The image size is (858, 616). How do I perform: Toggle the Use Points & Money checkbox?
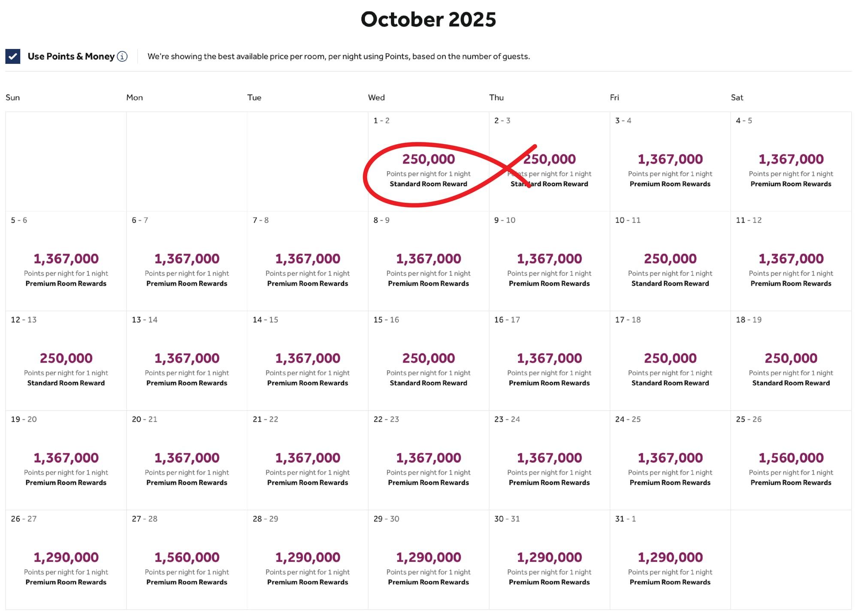(x=13, y=56)
